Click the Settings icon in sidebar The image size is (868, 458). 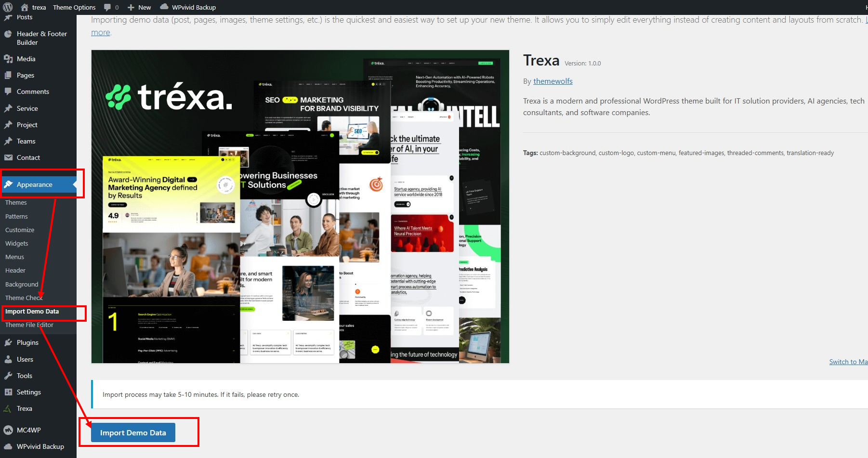pyautogui.click(x=8, y=392)
